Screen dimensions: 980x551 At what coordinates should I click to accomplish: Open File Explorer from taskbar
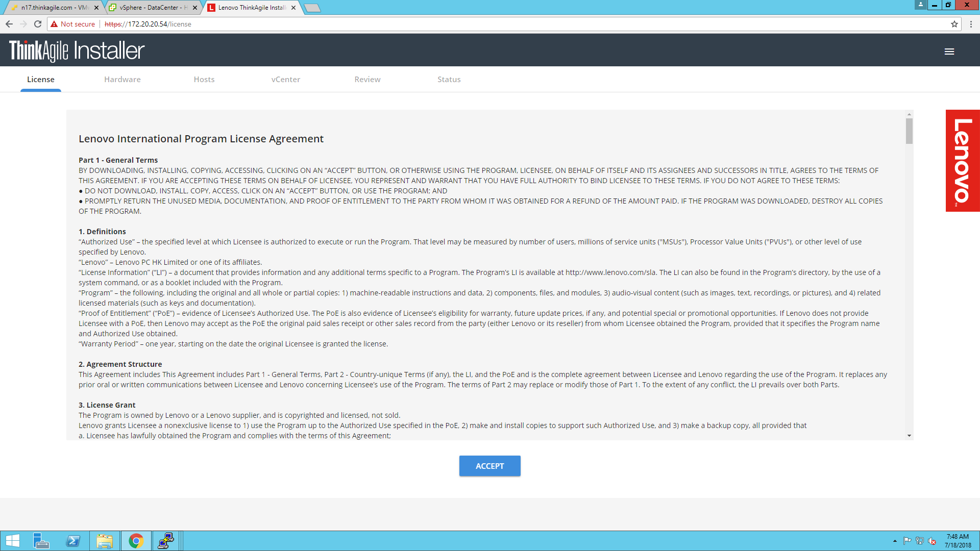coord(105,541)
